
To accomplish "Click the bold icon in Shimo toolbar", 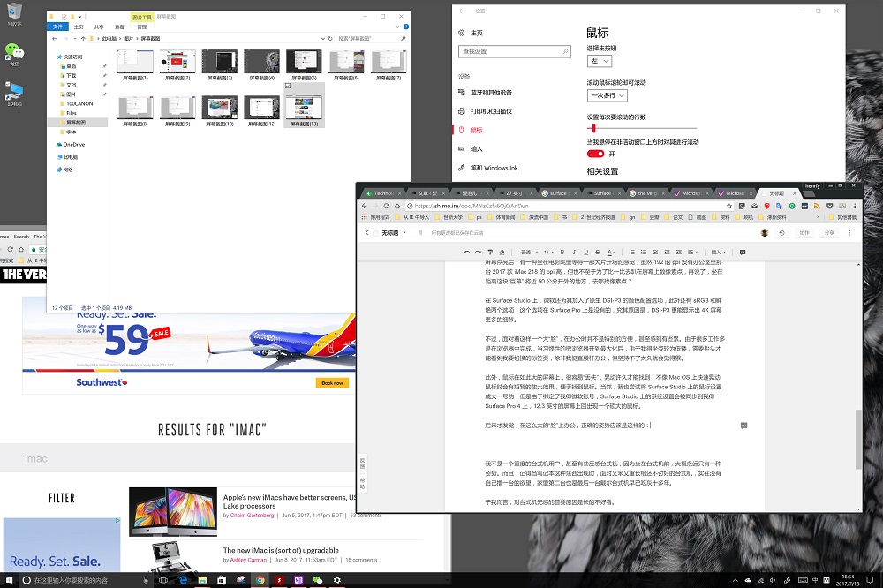I will click(562, 252).
